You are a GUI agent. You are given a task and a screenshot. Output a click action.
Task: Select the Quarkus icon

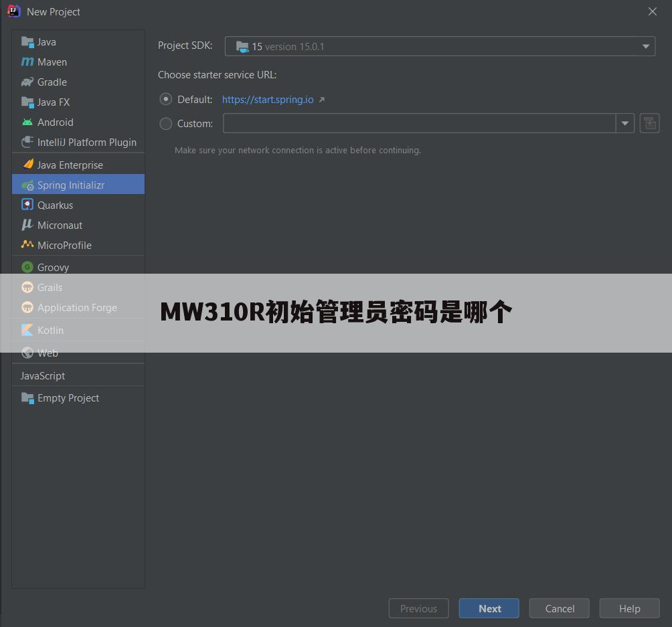pos(27,205)
